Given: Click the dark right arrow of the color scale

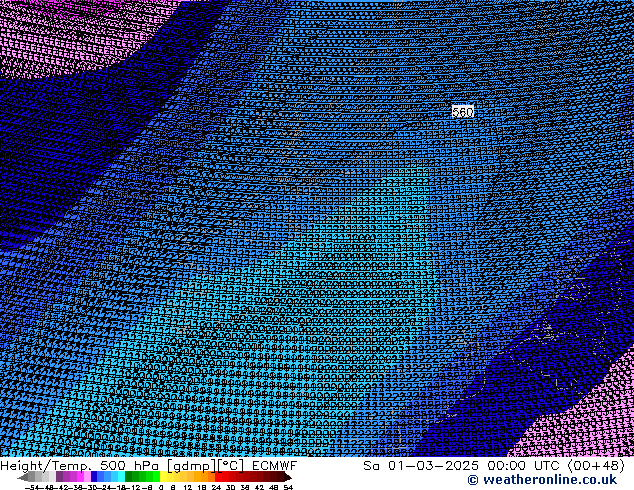Looking at the screenshot, I should (288, 477).
